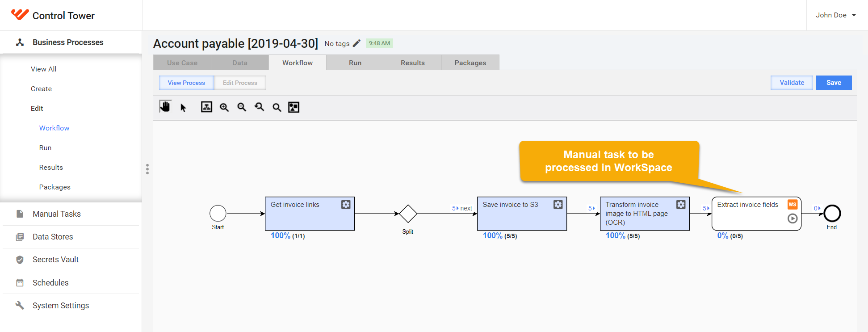Click the Secrets Vault shield icon
Screen dimensions: 868x332
pos(20,260)
